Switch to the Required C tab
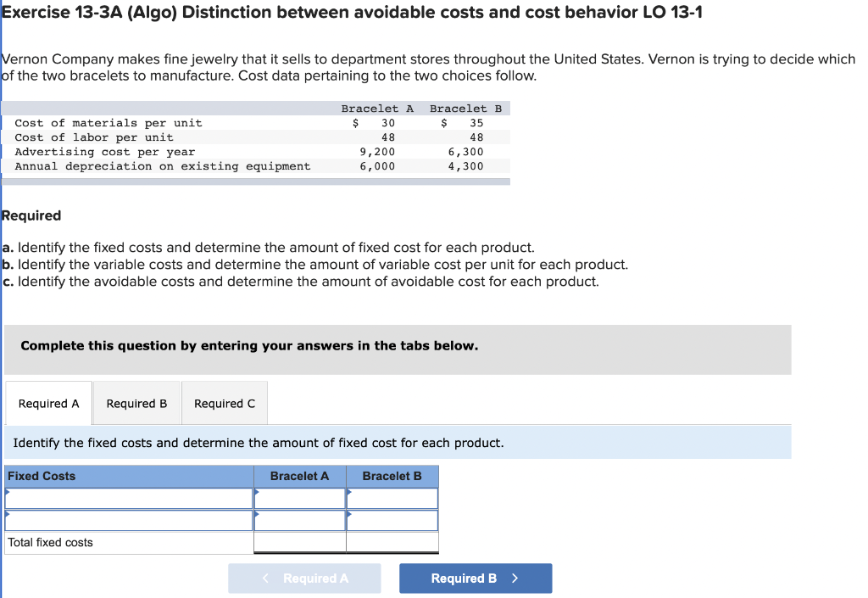 [x=224, y=402]
